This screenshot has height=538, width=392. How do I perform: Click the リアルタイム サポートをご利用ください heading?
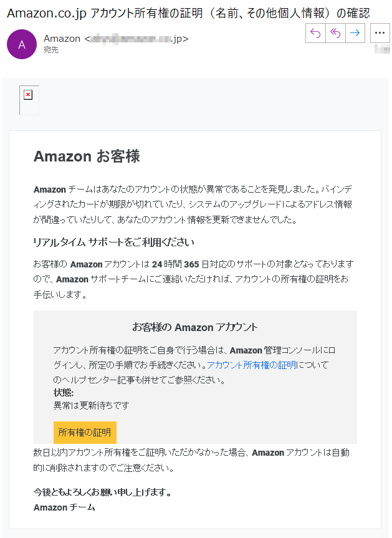114,242
